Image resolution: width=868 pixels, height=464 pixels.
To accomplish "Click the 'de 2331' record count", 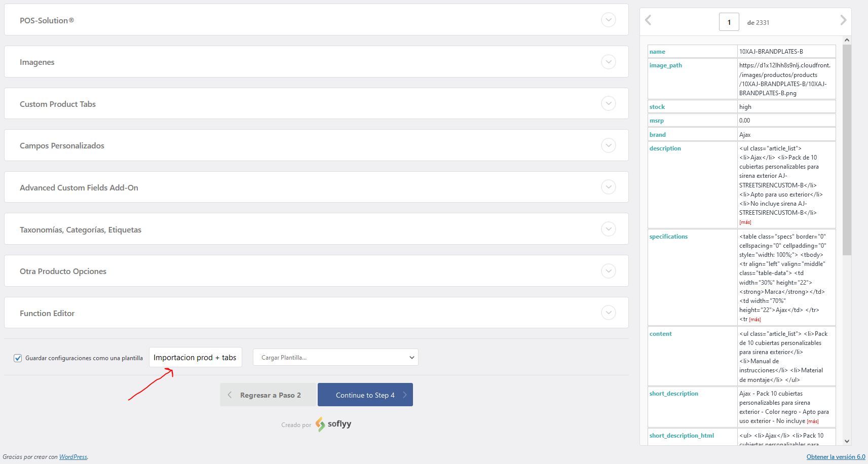I will [758, 22].
